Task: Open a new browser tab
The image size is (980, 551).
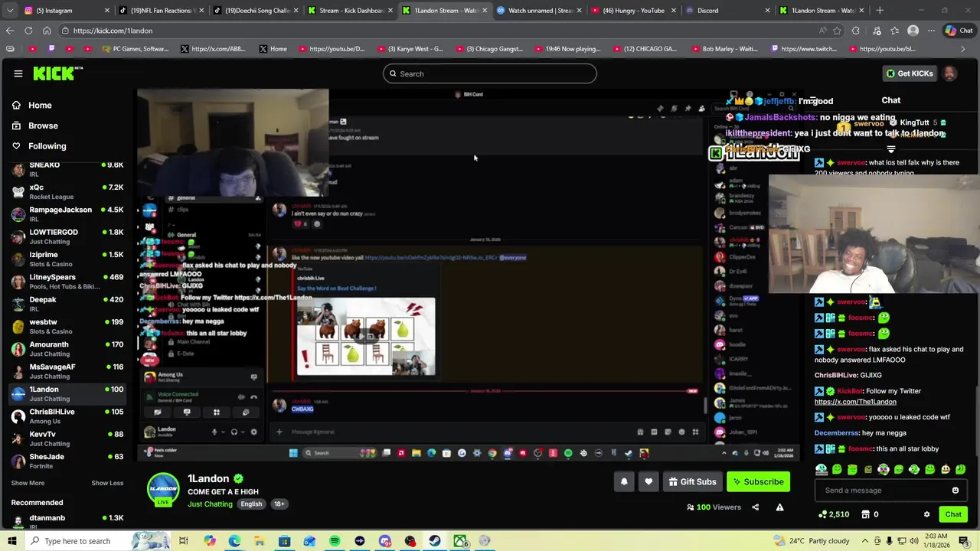Action: (880, 11)
